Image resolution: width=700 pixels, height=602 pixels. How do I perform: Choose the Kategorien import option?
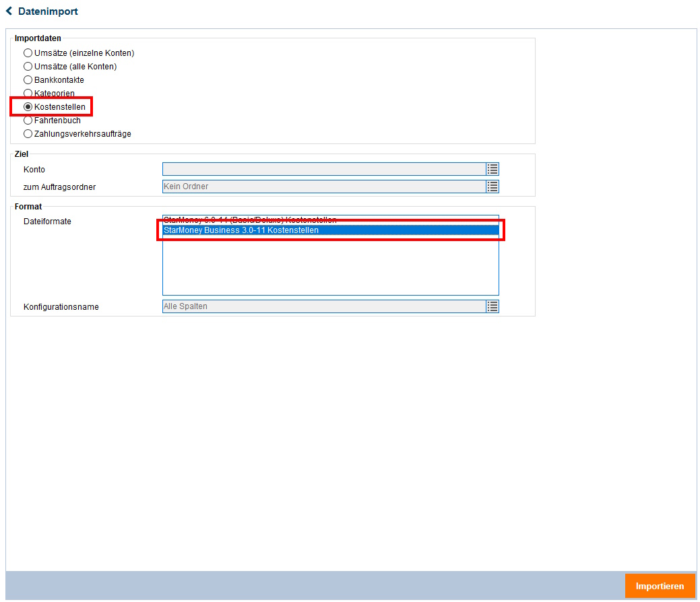(28, 94)
